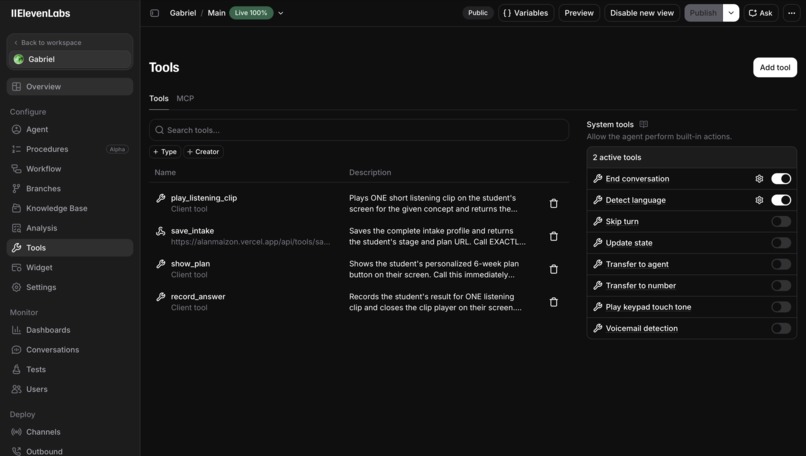Open Dashboards under Monitor
Viewport: 806px width, 456px height.
[x=70, y=330]
